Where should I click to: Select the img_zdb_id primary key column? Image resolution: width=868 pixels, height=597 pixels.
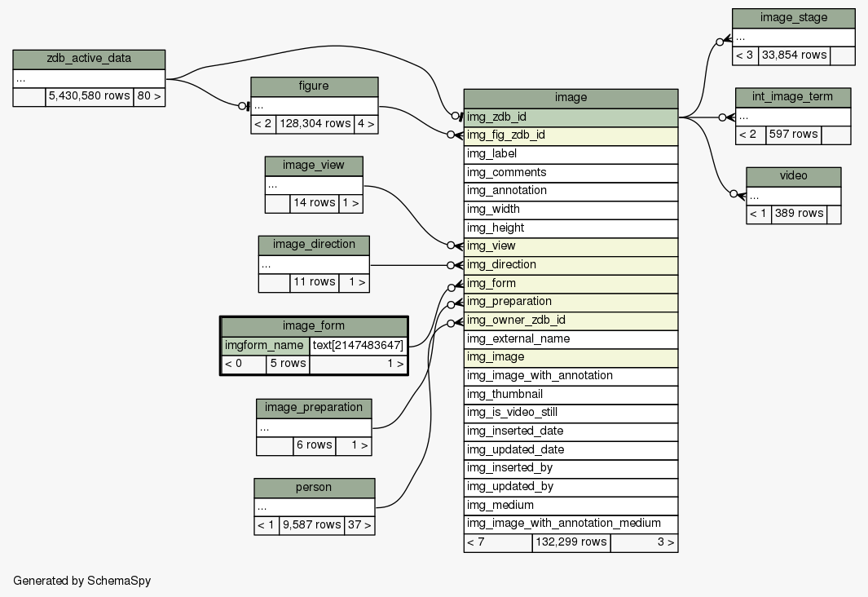point(571,117)
